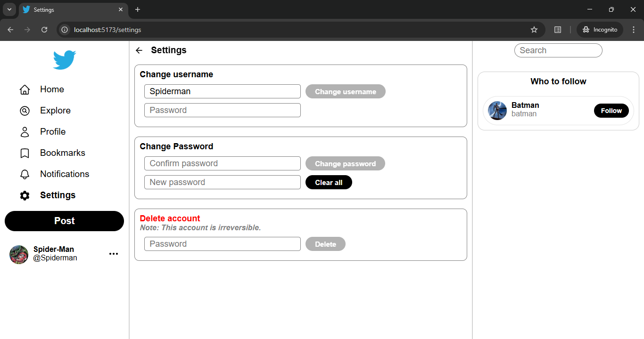
Task: Click the back arrow beside Settings heading
Action: [139, 50]
